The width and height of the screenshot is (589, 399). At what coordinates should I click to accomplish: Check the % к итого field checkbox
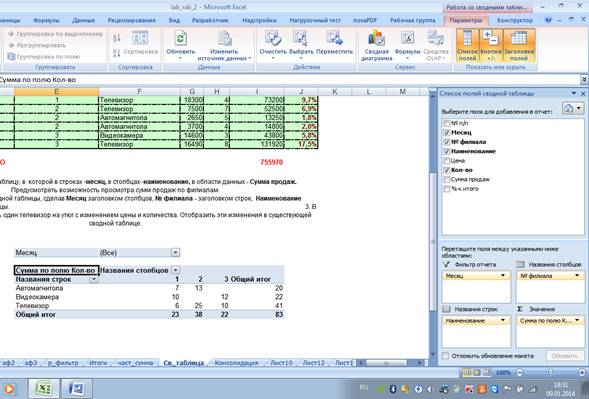(447, 189)
